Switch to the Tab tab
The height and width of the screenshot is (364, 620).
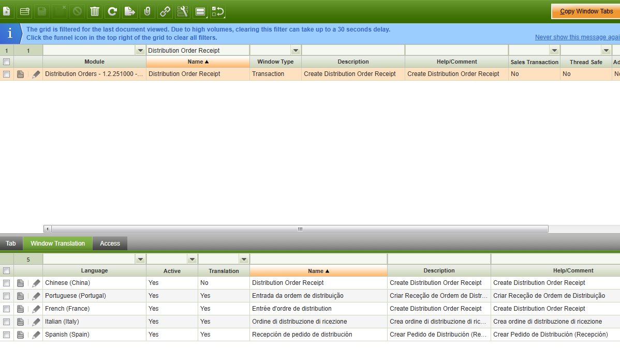11,244
